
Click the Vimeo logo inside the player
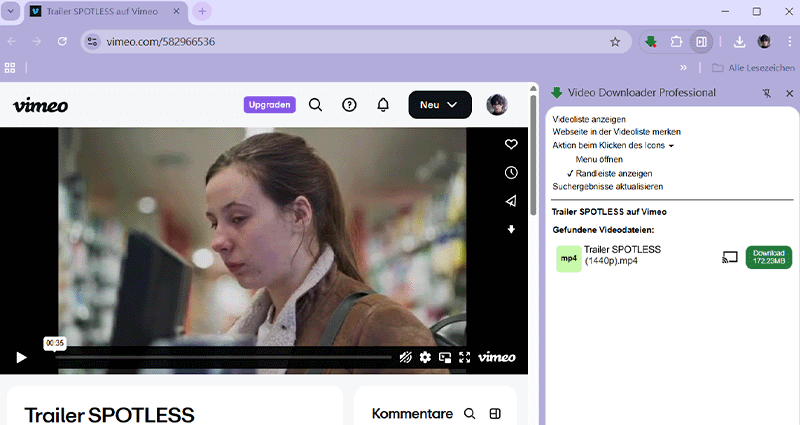coord(496,357)
